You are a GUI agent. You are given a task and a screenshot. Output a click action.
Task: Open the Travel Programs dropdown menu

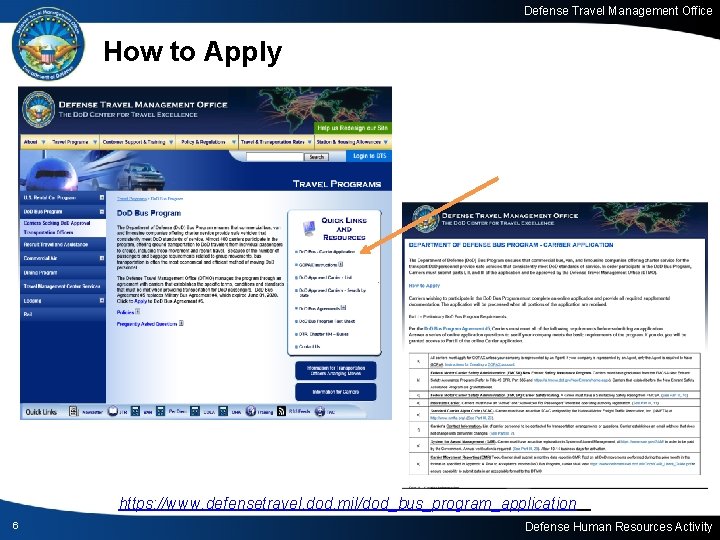tap(74, 142)
